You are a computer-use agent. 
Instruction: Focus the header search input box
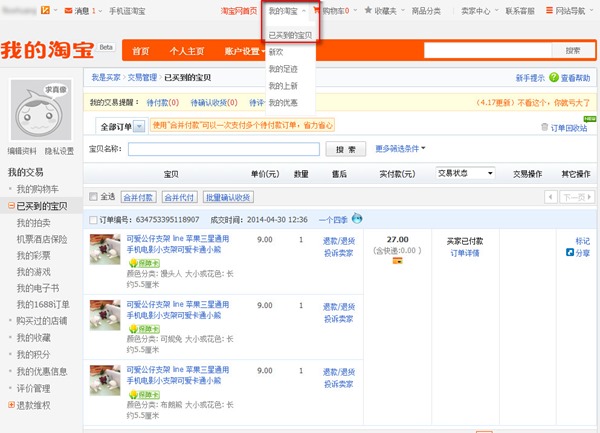click(x=488, y=50)
